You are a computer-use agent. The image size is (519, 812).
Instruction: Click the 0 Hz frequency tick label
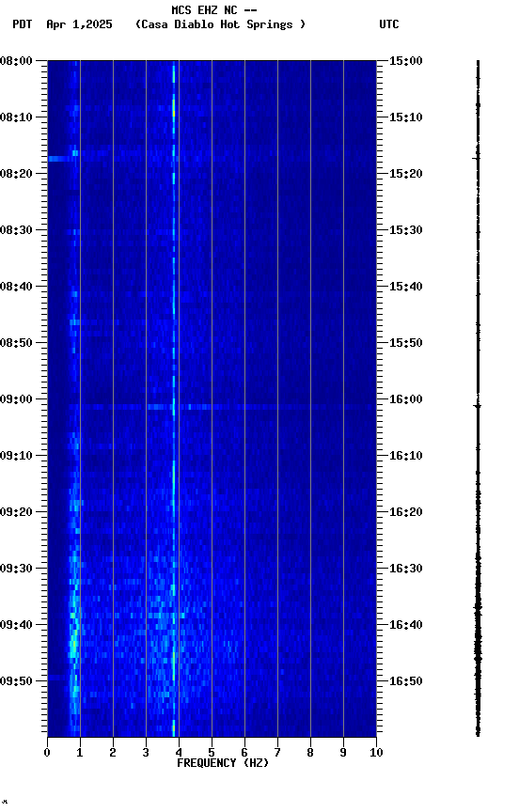coord(47,753)
